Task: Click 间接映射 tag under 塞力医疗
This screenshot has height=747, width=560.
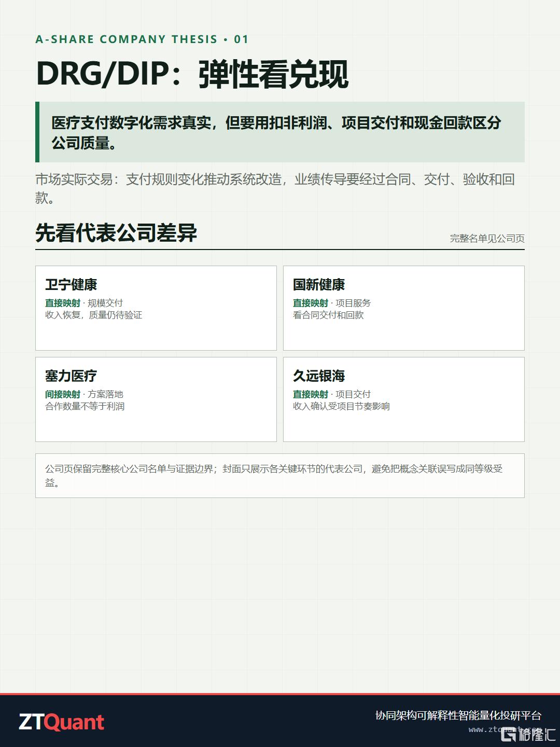Action: (x=63, y=394)
